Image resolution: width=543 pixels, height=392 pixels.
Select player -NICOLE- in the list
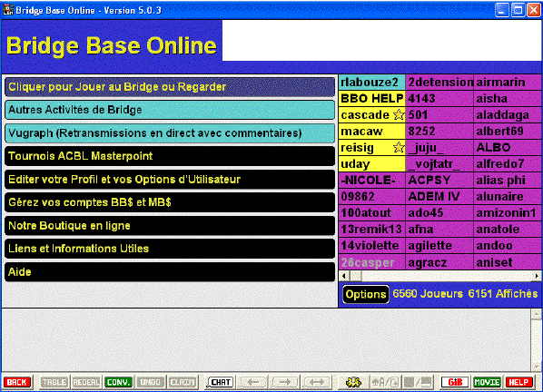coord(372,180)
